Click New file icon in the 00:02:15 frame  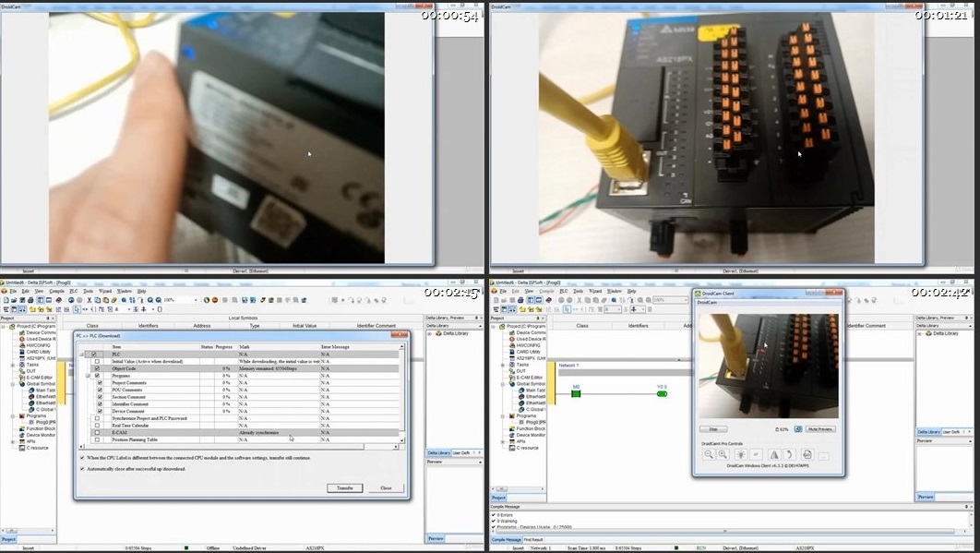coord(6,300)
